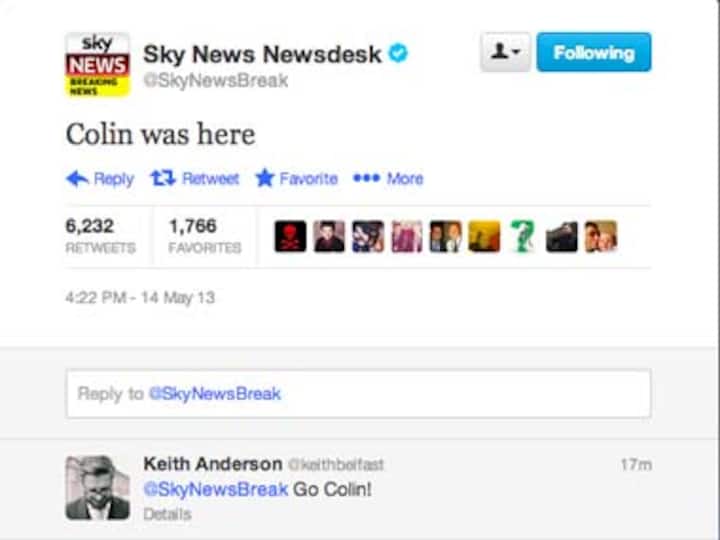Screen dimensions: 720x540
Task: Expand Details under Keith Anderson's reply
Action: click(x=167, y=514)
